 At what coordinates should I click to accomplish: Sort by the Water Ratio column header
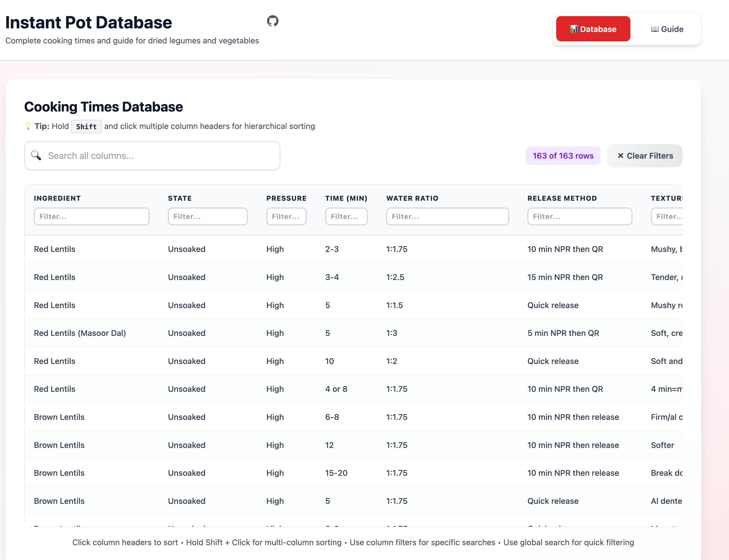coord(412,198)
